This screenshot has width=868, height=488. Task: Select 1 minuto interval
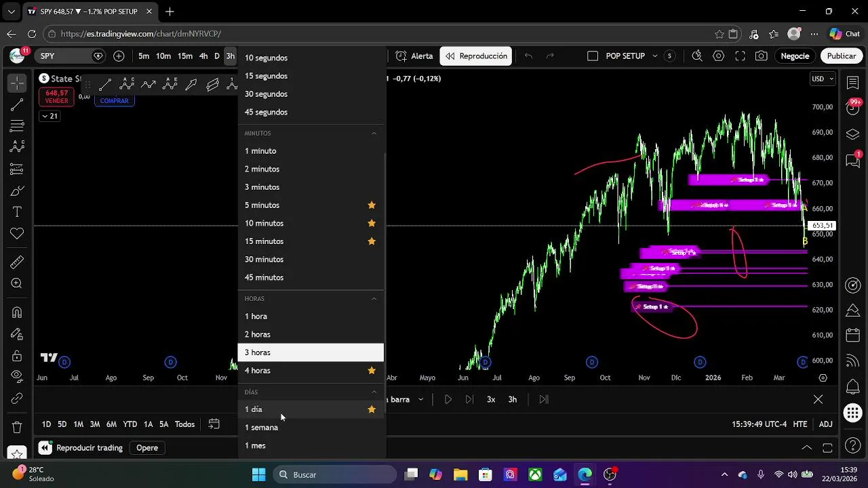point(311,151)
